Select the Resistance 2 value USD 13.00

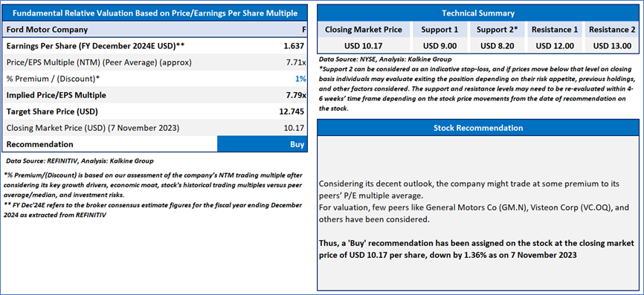[x=612, y=46]
